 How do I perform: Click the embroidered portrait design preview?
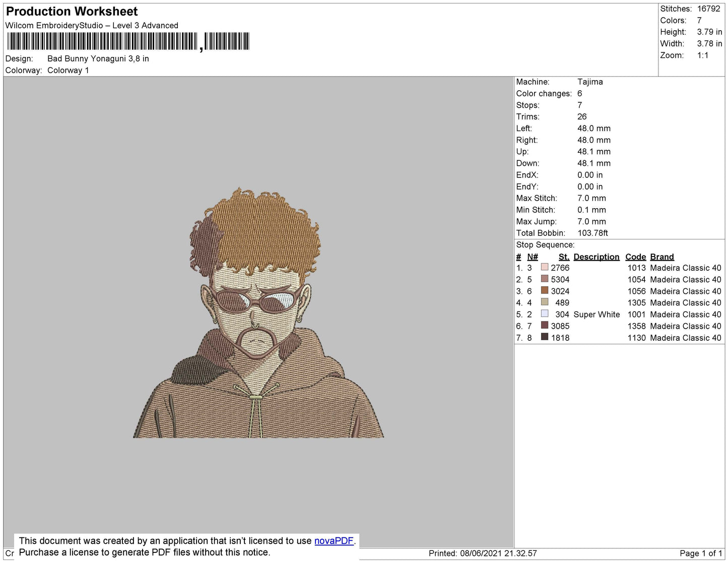click(258, 312)
